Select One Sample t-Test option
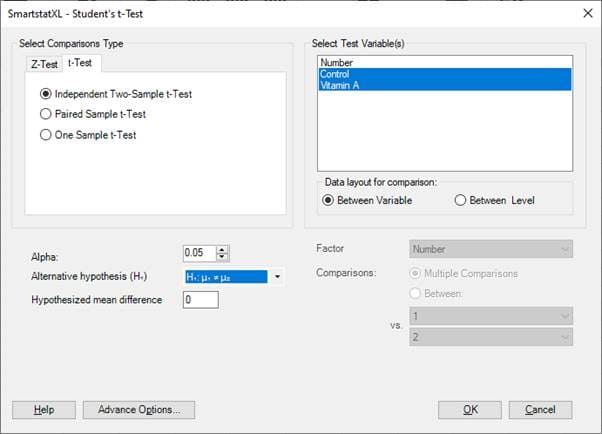Screen dimensions: 602x434 click(x=46, y=135)
